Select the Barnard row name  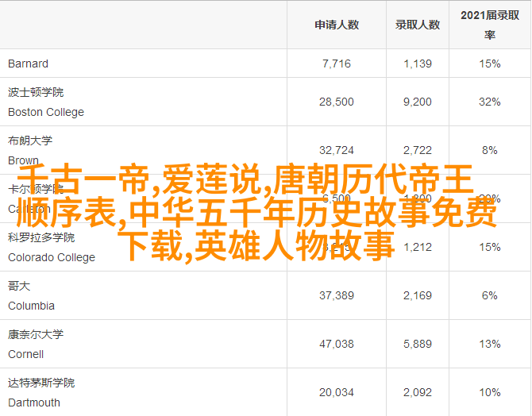(28, 64)
